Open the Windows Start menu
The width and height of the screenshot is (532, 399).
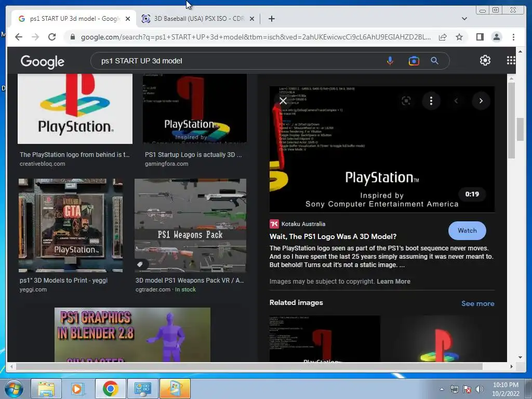(13, 389)
